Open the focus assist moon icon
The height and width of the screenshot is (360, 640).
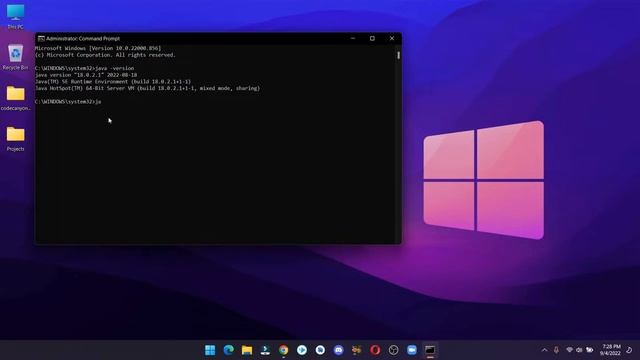pos(629,350)
